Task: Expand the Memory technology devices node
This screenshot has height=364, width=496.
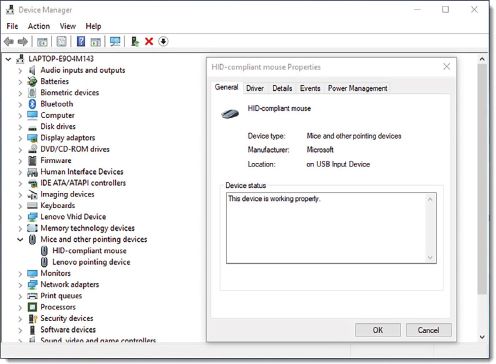Action: point(20,229)
